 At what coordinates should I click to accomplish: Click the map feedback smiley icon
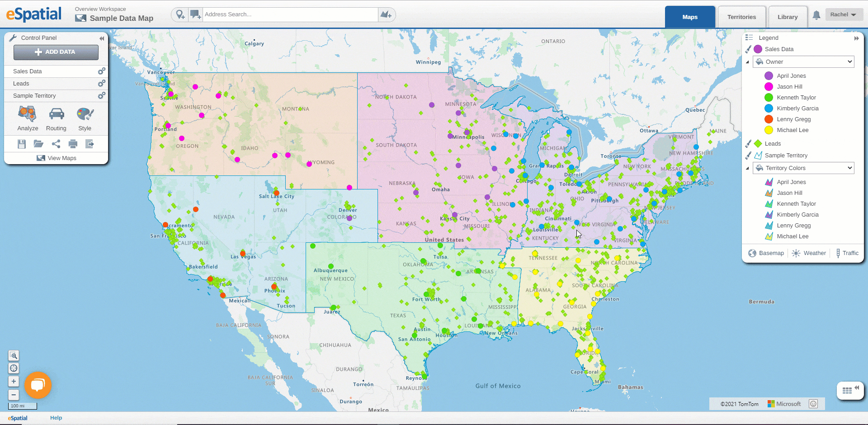pyautogui.click(x=813, y=404)
